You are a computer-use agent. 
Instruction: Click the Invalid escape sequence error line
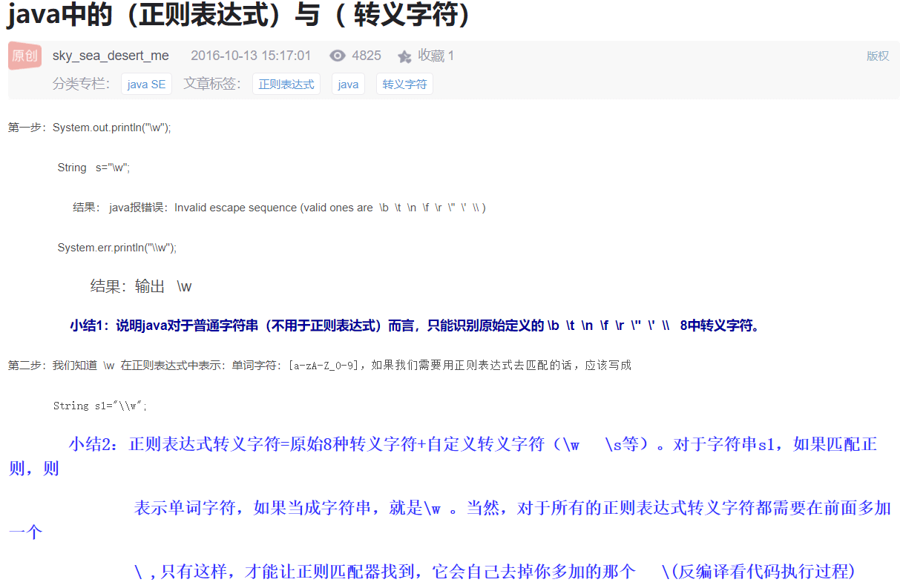tap(279, 208)
